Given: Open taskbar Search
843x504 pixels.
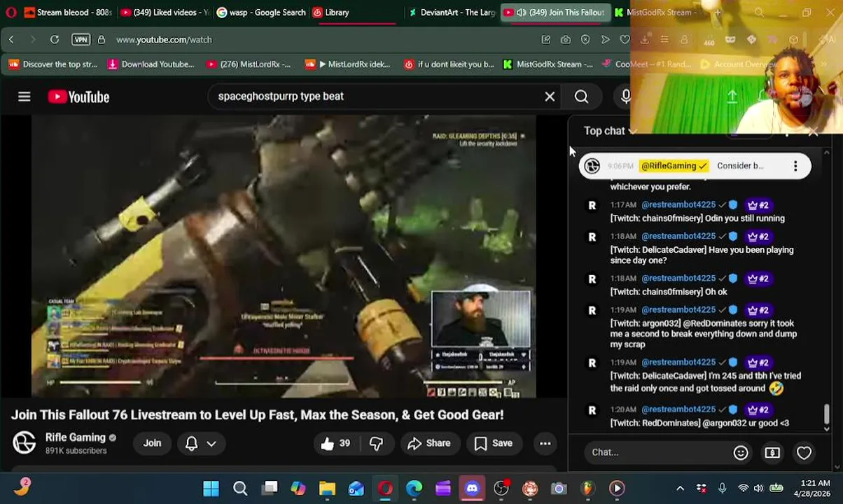Looking at the screenshot, I should click(240, 489).
